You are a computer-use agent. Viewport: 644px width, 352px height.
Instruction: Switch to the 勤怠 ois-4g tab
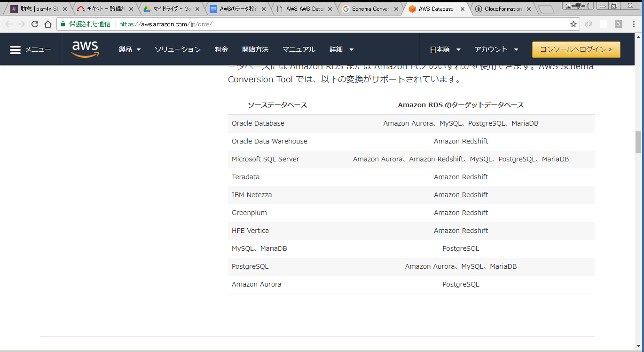(38, 9)
